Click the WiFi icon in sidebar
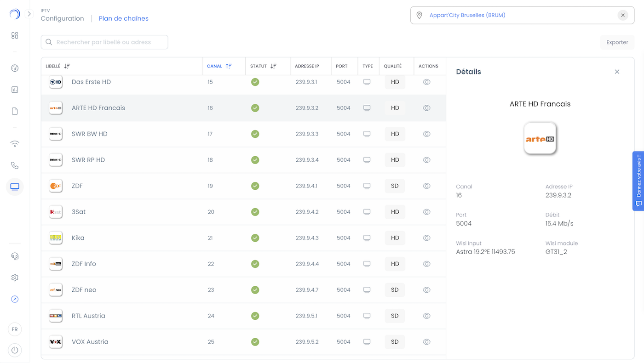644x363 pixels. click(x=15, y=144)
